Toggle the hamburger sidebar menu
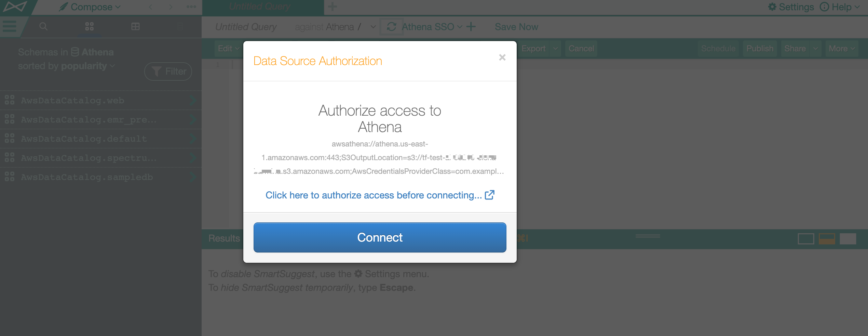Screen dimensions: 868x336 pos(9,26)
